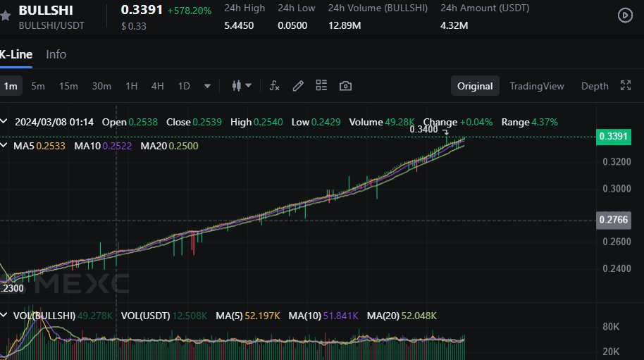644x360 pixels.
Task: Click the BULLSHI/USDT pair label
Action: tap(51, 25)
